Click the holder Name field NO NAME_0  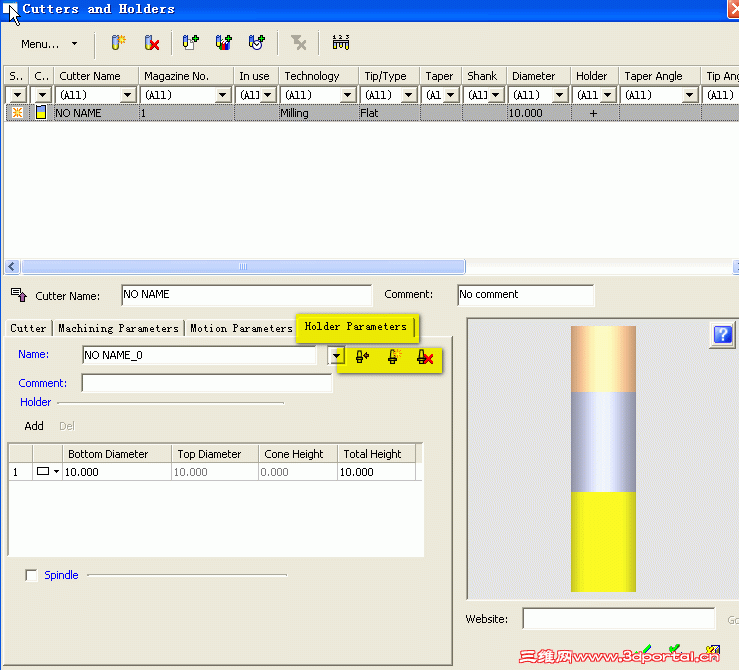[199, 355]
